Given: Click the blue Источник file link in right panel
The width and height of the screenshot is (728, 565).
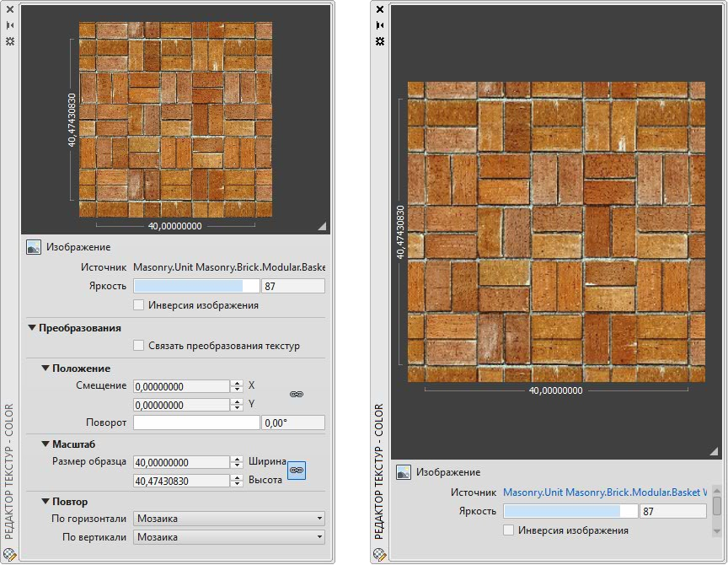Looking at the screenshot, I should click(604, 492).
